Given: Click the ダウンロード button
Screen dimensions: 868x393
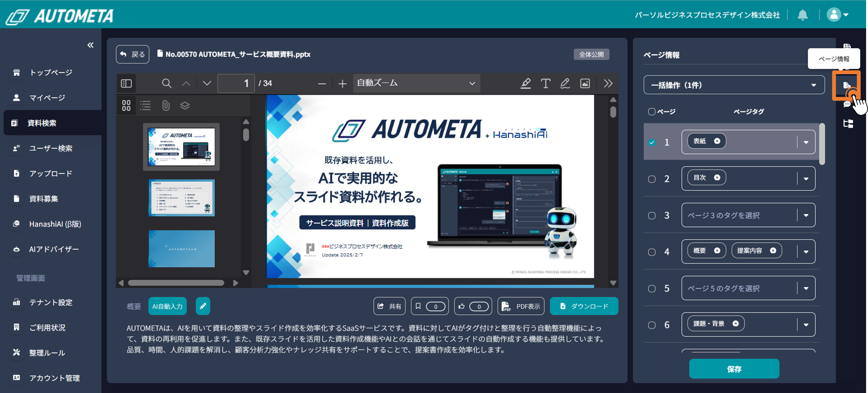Looking at the screenshot, I should (584, 306).
